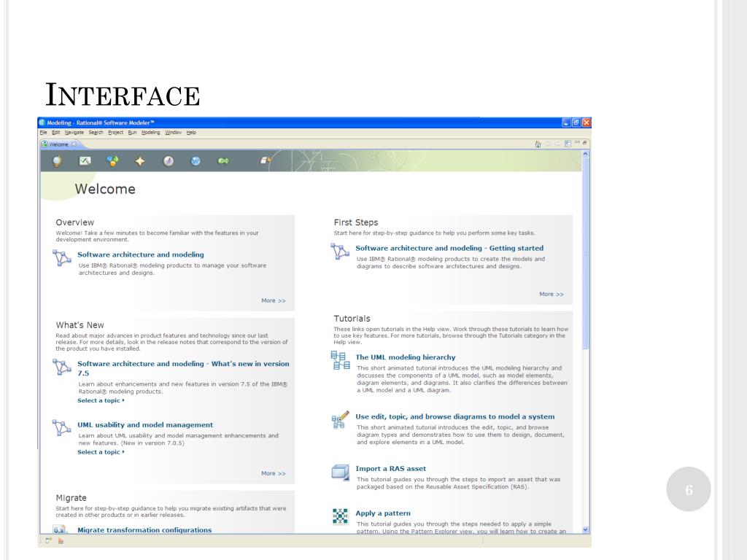
Task: Click the icon beside Software architecture - Getting started
Action: tap(340, 251)
